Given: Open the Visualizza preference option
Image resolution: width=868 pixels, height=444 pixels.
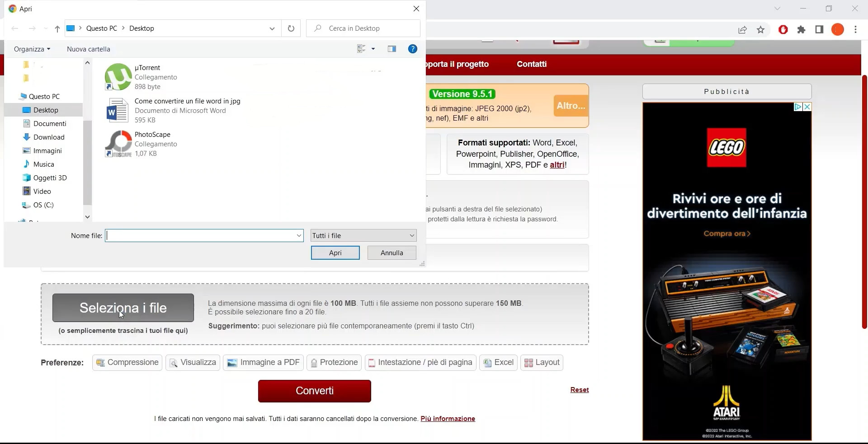Looking at the screenshot, I should pyautogui.click(x=193, y=362).
